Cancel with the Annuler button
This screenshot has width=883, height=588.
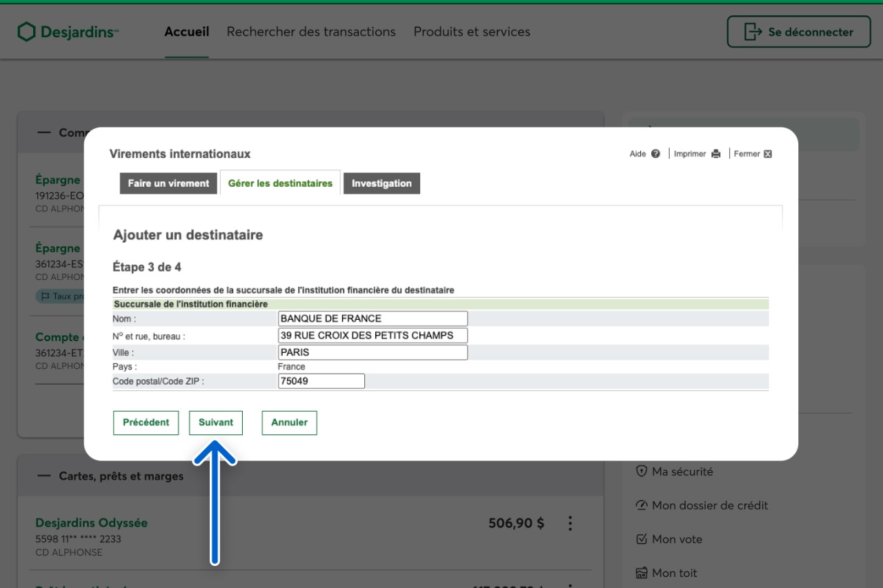tap(289, 423)
